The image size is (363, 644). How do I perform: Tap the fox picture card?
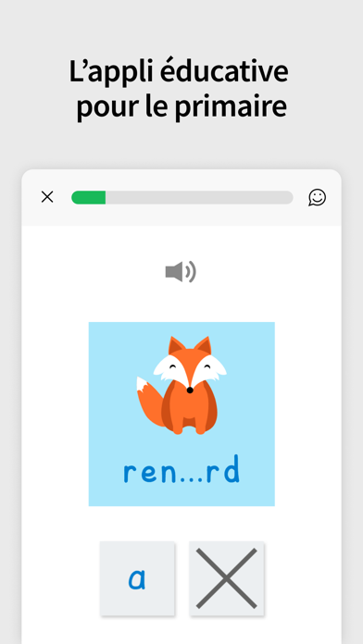(x=181, y=414)
